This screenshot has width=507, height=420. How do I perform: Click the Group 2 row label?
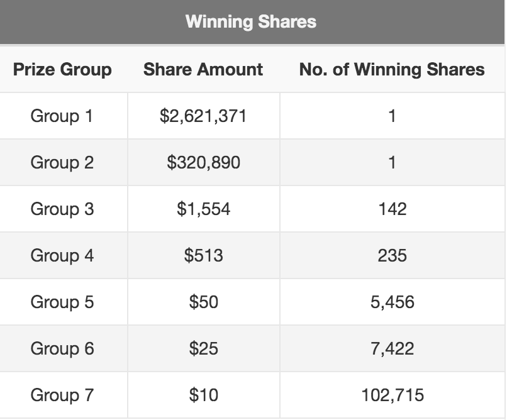tap(62, 162)
